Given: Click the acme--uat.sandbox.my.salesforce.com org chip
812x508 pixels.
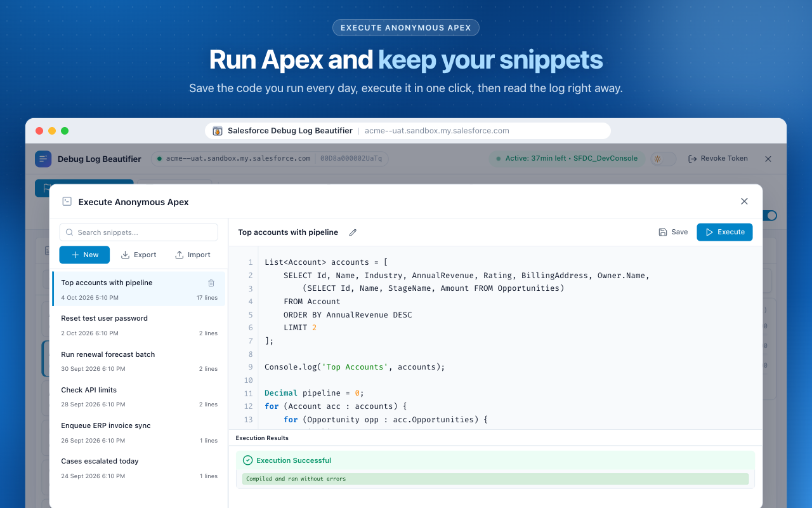Looking at the screenshot, I should point(233,159).
